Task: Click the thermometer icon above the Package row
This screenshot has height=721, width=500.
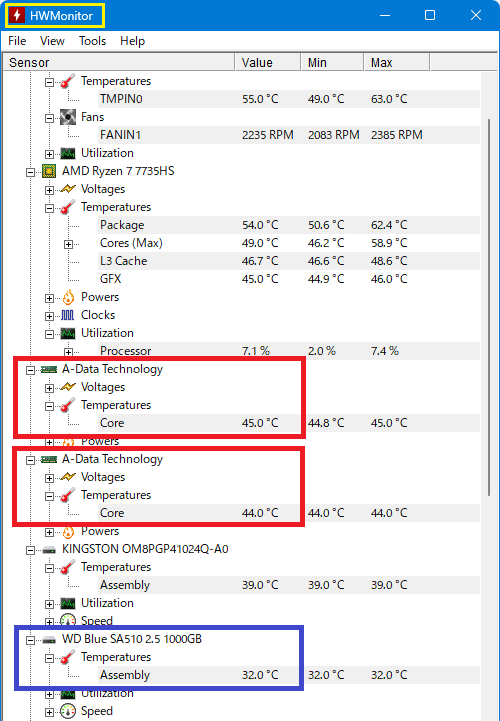Action: pyautogui.click(x=68, y=207)
